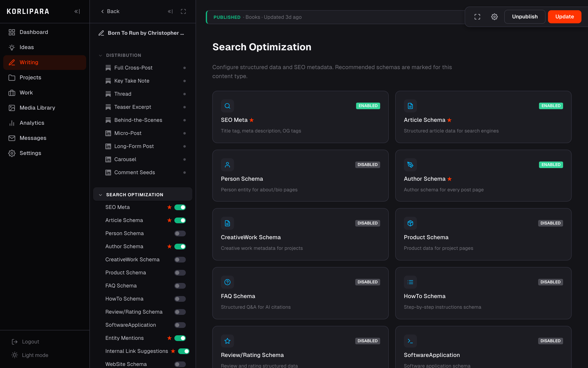The height and width of the screenshot is (368, 588).
Task: Click the Ideas lightbulb icon
Action: [x=12, y=47]
